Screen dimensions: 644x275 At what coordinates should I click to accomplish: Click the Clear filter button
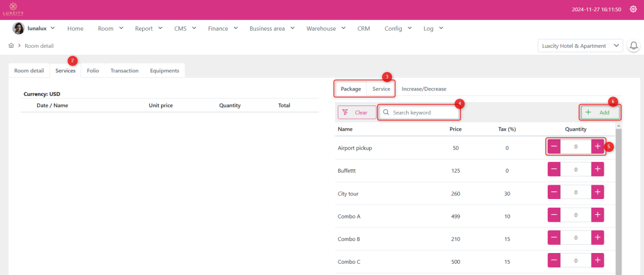click(x=357, y=112)
